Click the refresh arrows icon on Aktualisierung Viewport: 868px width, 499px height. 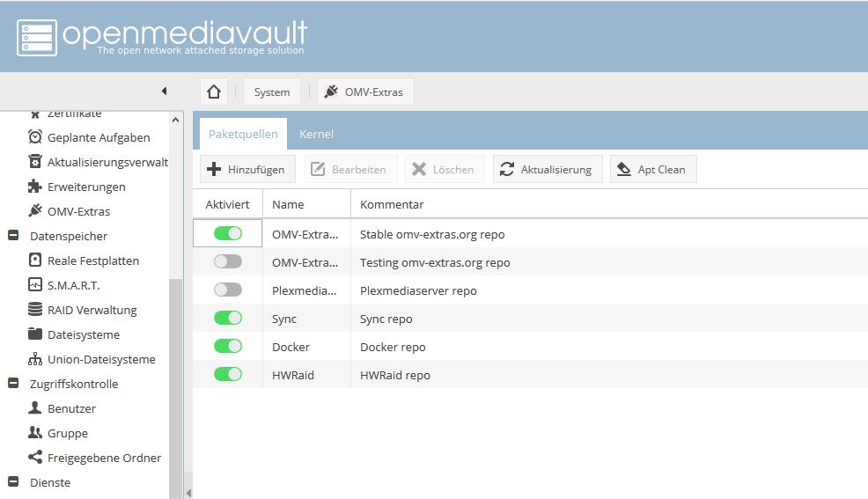pyautogui.click(x=507, y=169)
